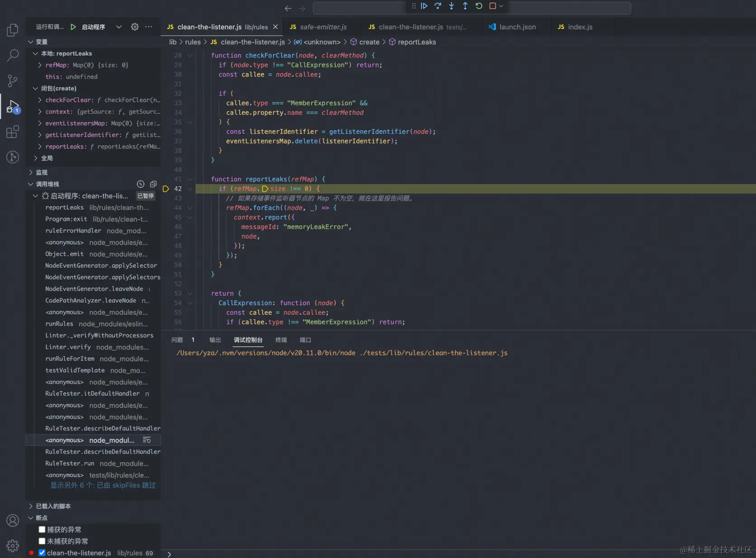The width and height of the screenshot is (756, 558).
Task: Open the Extensions view
Action: pyautogui.click(x=13, y=132)
